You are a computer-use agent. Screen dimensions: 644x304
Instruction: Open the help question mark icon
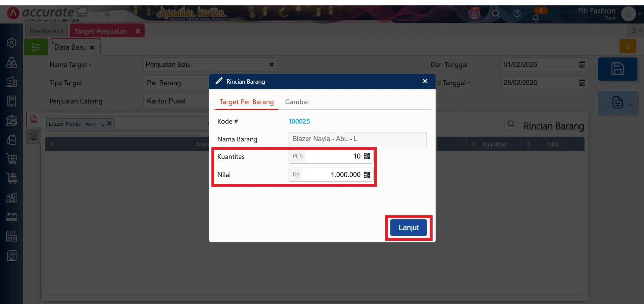pos(517,14)
